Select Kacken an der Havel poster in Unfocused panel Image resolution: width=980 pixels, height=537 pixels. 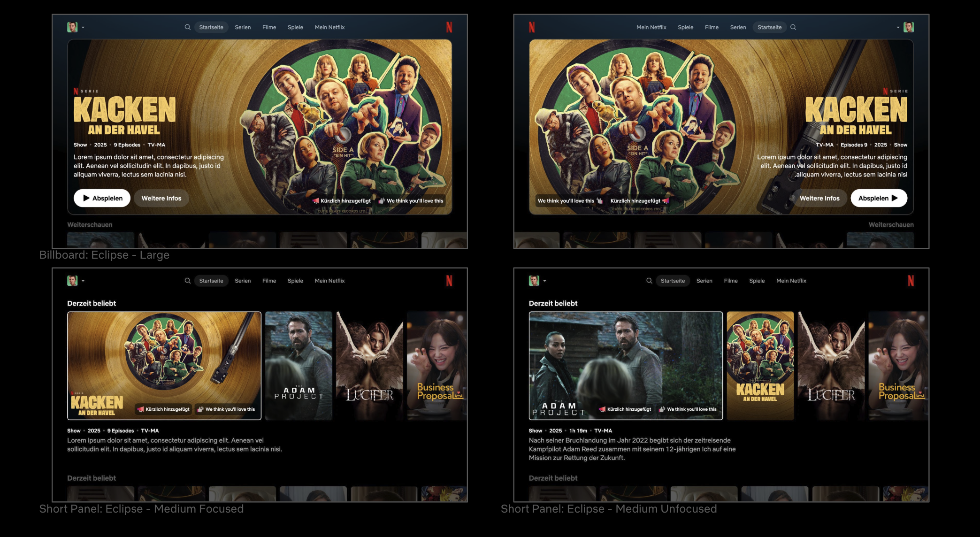click(760, 366)
